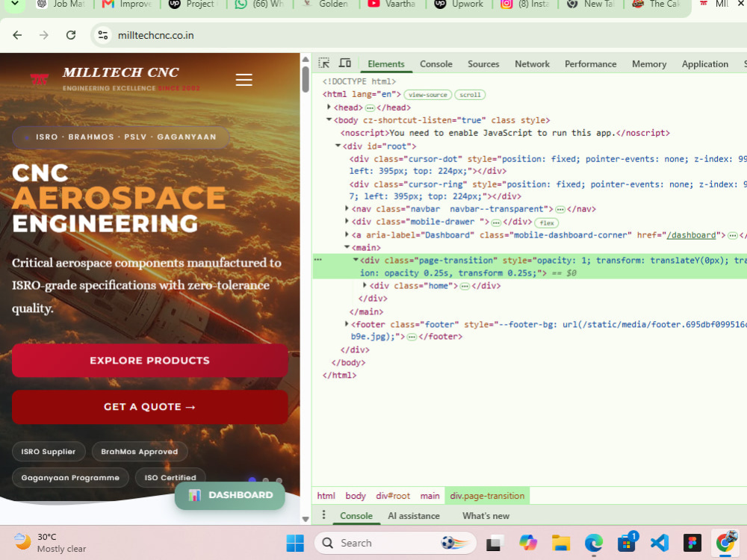Follow the /dashboard href link

coord(691,234)
